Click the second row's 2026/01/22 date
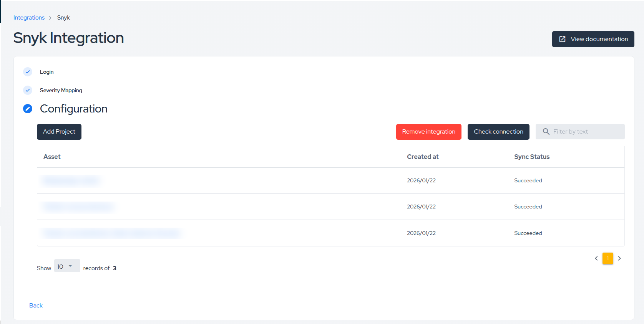This screenshot has height=324, width=644. coord(421,207)
